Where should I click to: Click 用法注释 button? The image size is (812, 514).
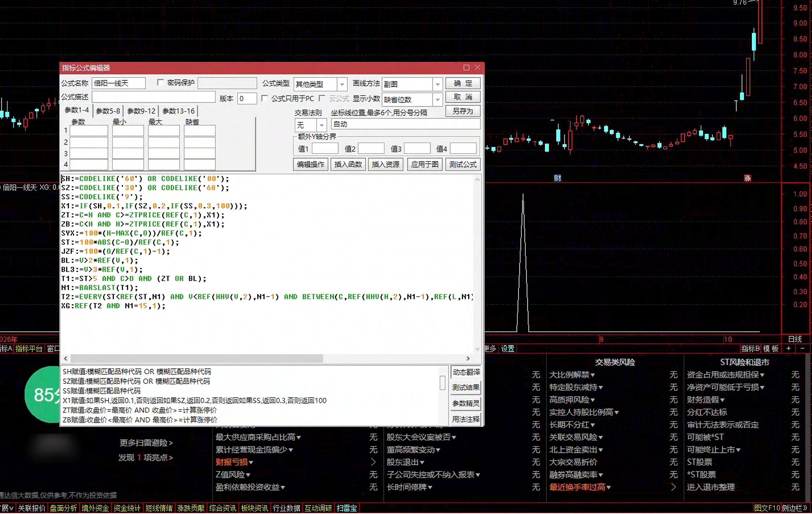[x=466, y=419]
